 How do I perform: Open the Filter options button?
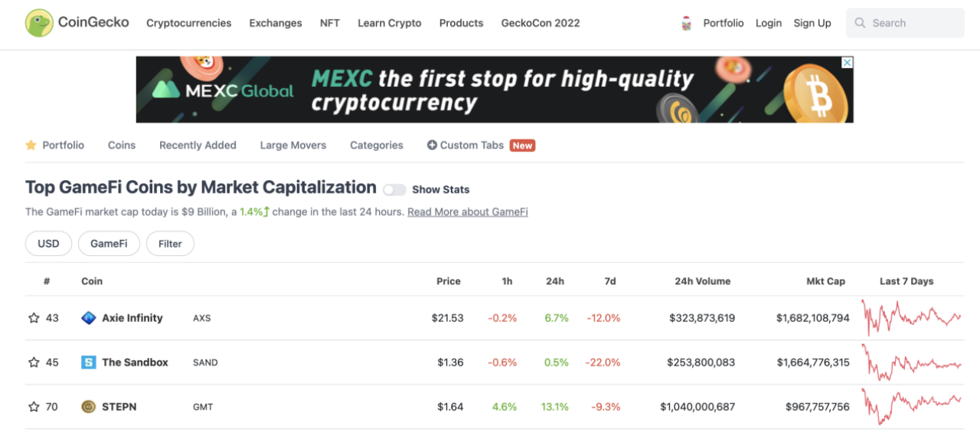tap(170, 244)
